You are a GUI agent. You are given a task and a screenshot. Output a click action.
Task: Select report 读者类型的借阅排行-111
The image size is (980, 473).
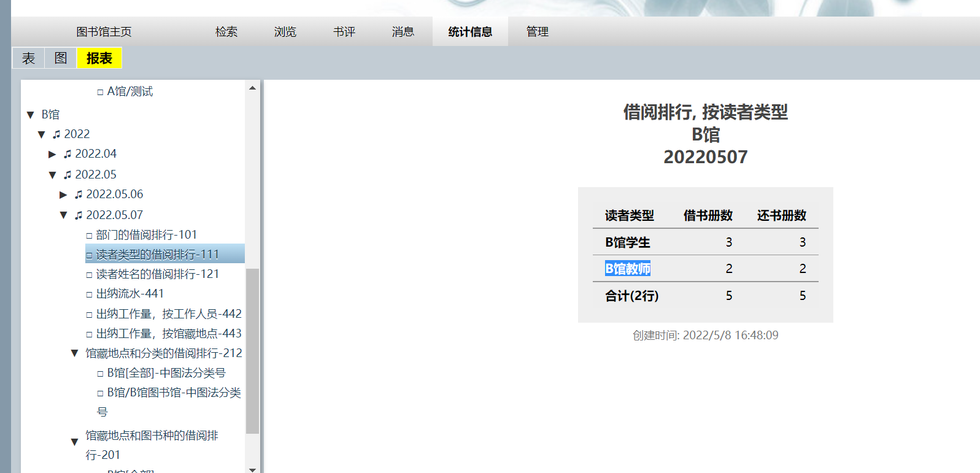pyautogui.click(x=165, y=254)
